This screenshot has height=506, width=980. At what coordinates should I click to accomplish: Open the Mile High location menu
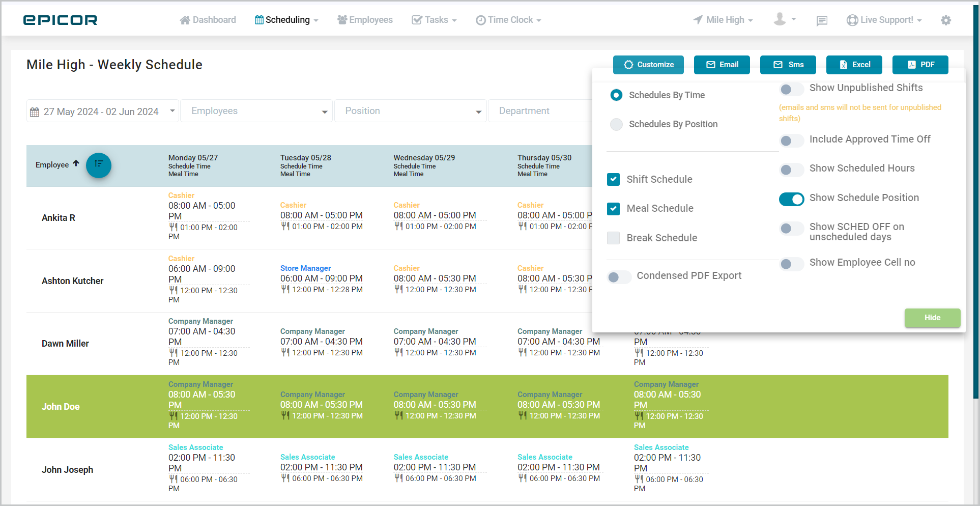coord(723,20)
